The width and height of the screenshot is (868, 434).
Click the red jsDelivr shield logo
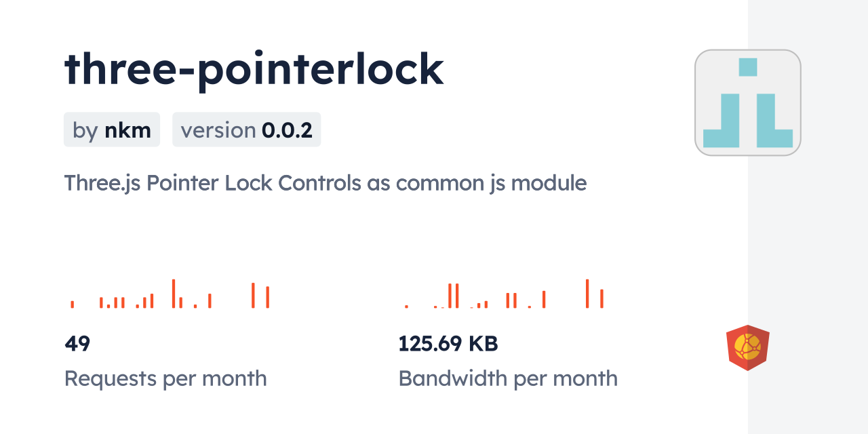(747, 347)
